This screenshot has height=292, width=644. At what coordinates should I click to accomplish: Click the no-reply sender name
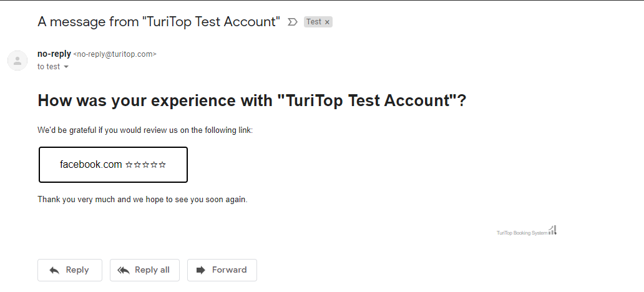54,54
